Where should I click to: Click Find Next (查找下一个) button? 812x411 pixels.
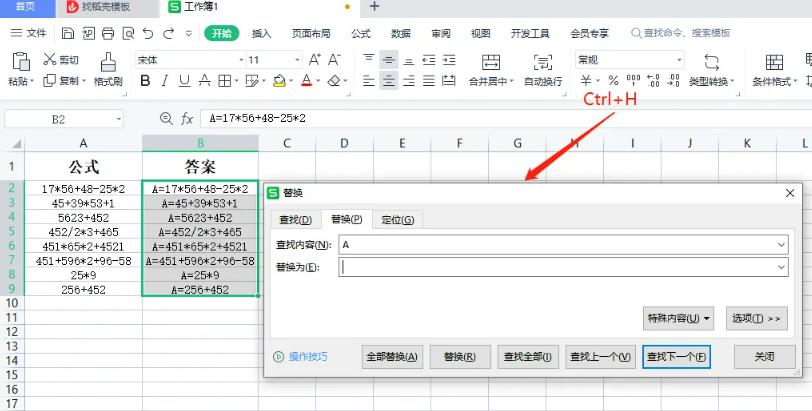coord(676,357)
